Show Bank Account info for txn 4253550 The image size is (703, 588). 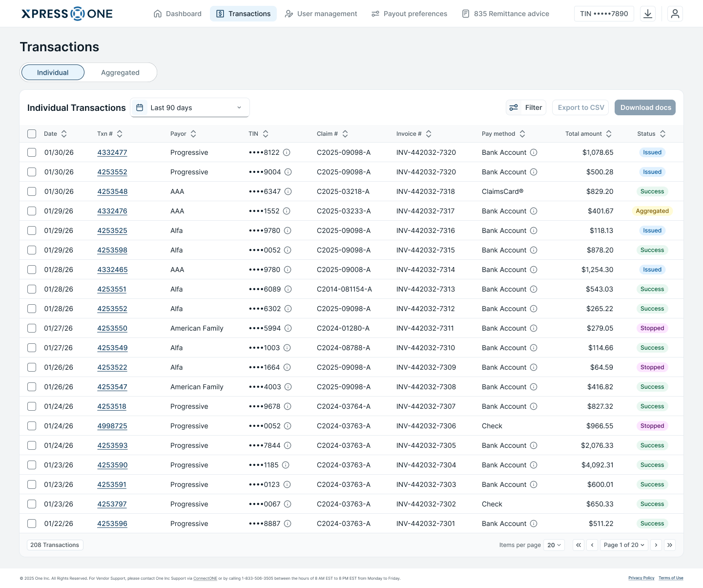tap(534, 328)
